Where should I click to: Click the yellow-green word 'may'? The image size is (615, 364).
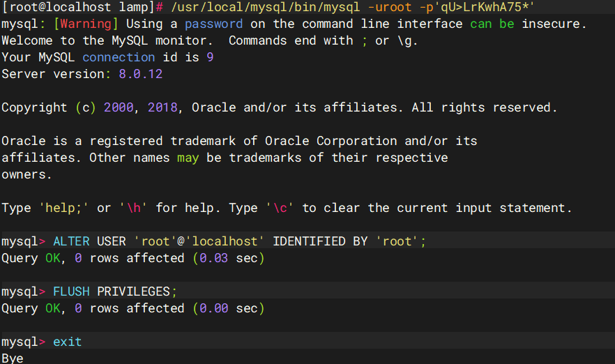click(188, 158)
